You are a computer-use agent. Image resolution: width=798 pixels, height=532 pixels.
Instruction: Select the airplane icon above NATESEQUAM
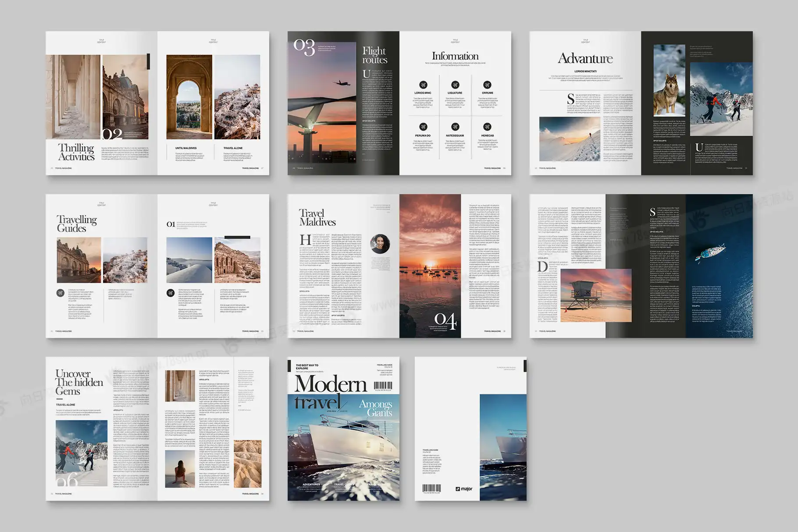[455, 127]
